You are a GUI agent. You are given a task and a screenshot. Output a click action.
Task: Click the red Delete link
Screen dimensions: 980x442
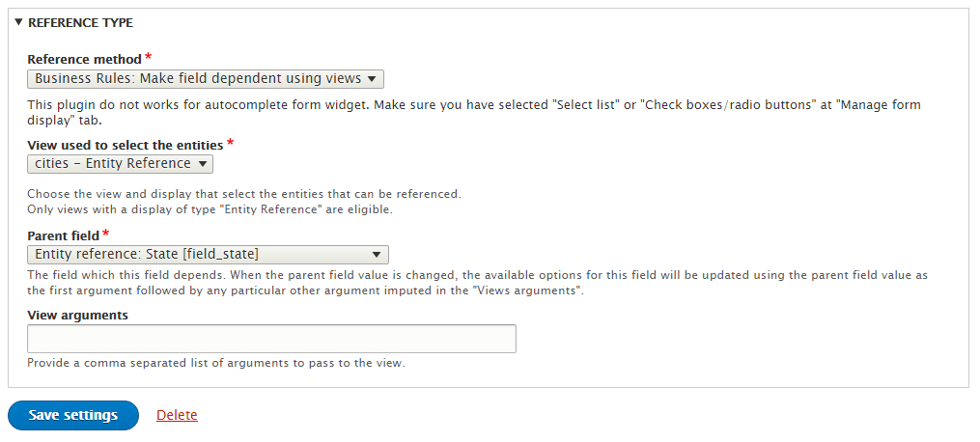tap(177, 415)
